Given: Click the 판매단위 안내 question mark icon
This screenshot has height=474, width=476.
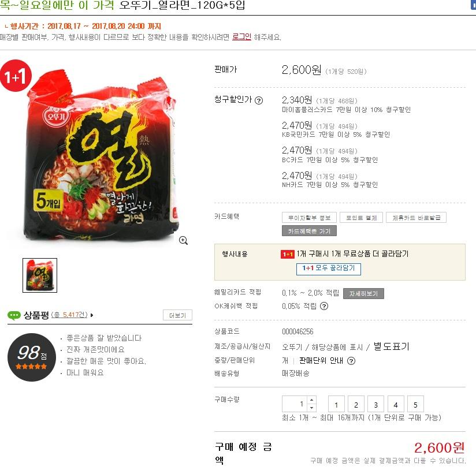Looking at the screenshot, I should coord(351,360).
